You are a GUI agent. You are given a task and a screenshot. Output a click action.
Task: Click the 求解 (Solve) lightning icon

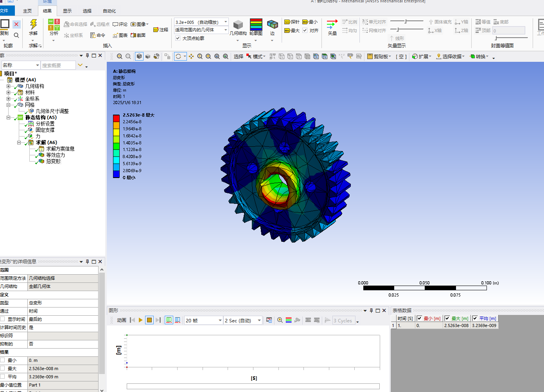[34, 24]
